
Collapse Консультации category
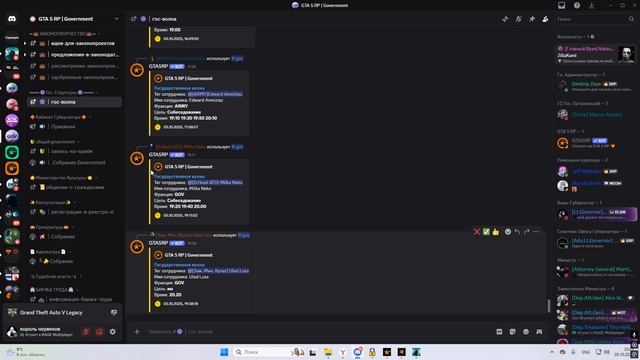pos(53,202)
